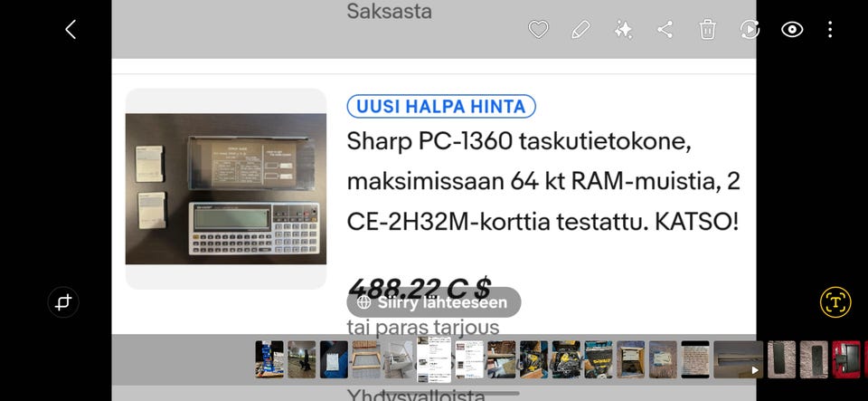Open the AI sparkle enhance tool

[623, 29]
